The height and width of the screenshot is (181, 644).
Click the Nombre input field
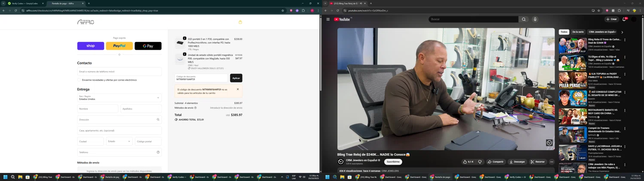click(x=97, y=109)
